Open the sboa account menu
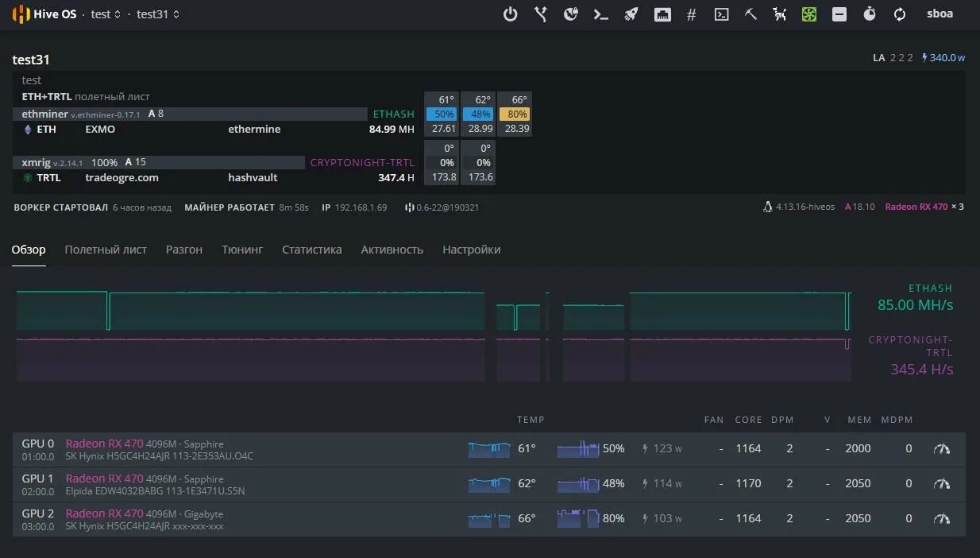Screen dimensions: 980x558 940,14
